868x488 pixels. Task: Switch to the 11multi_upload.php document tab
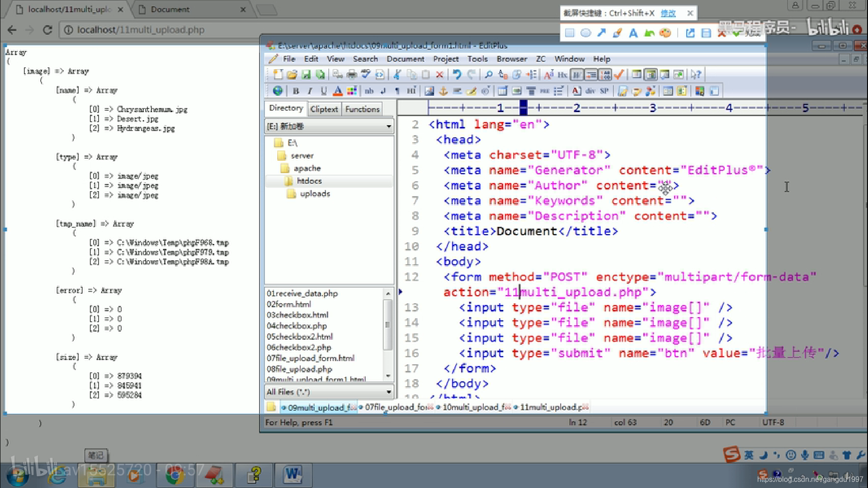(552, 408)
